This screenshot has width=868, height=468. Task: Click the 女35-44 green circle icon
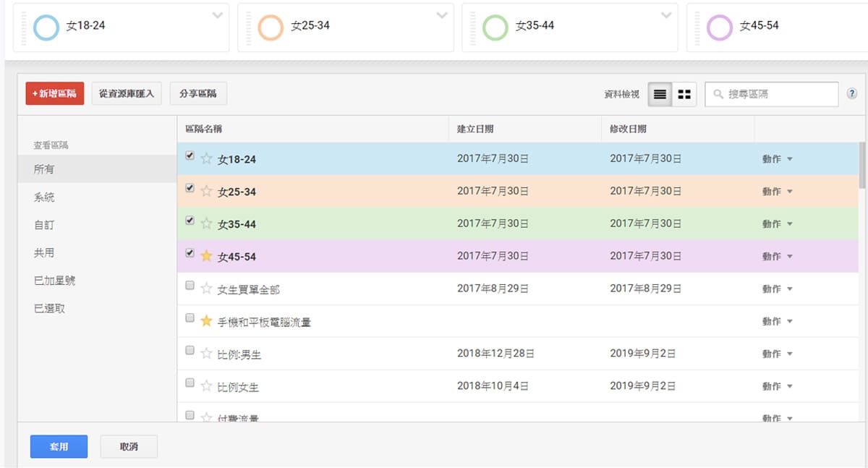[x=495, y=27]
